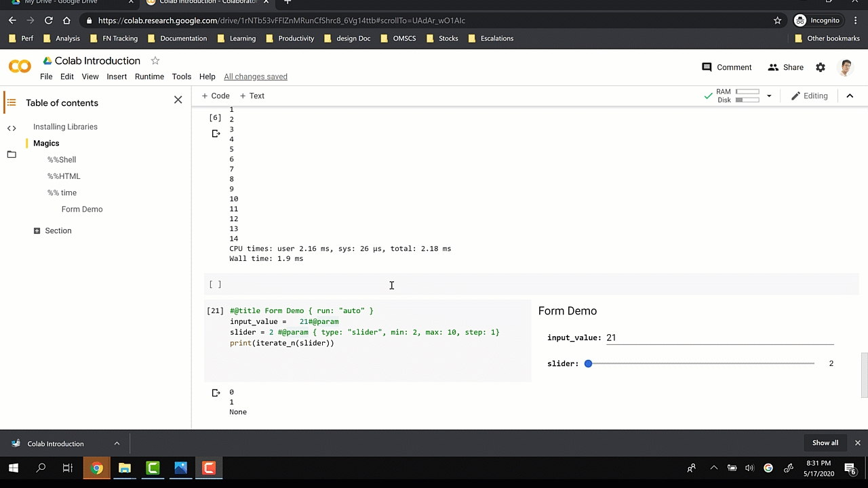Open the RAM and Disk dropdown arrow
Viewport: 868px width, 488px height.
[x=769, y=96]
